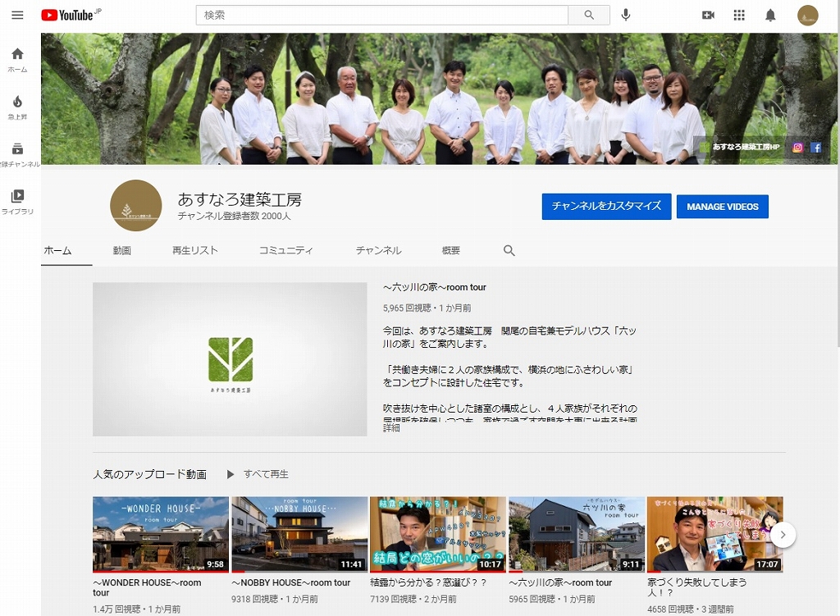The width and height of the screenshot is (840, 616).
Task: Click チャンネルをカスタマイズ button
Action: pyautogui.click(x=606, y=206)
